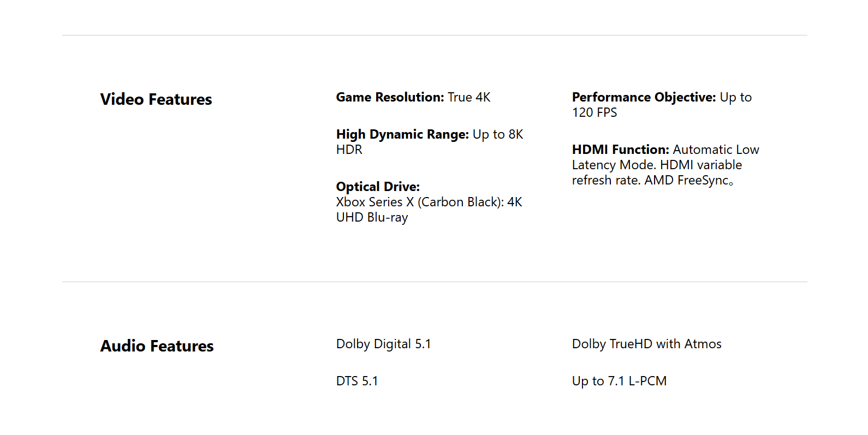Viewport: 868px width, 435px height.
Task: Select the Optical Drive label
Action: 378,187
